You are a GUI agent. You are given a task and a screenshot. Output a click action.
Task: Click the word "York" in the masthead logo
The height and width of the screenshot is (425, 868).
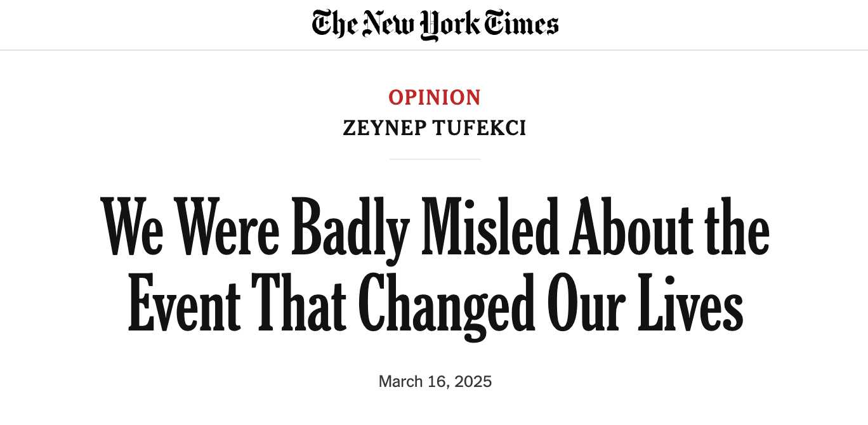click(449, 25)
